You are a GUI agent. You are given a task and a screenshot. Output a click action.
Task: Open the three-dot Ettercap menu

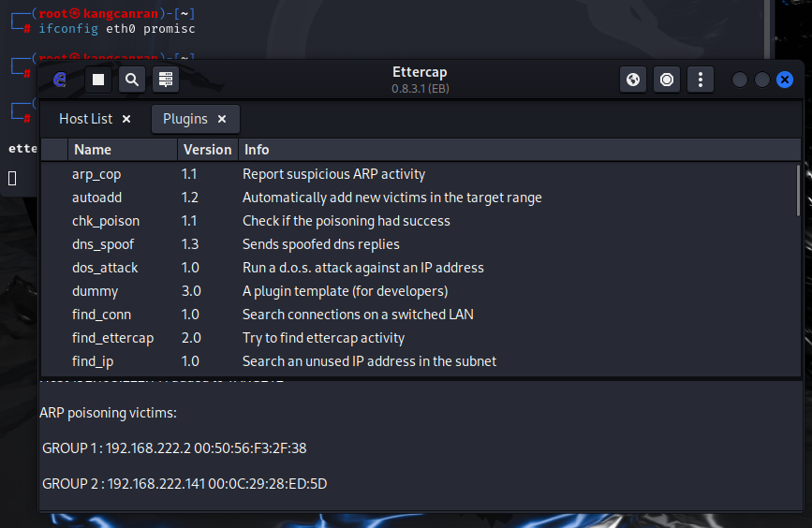[x=701, y=80]
